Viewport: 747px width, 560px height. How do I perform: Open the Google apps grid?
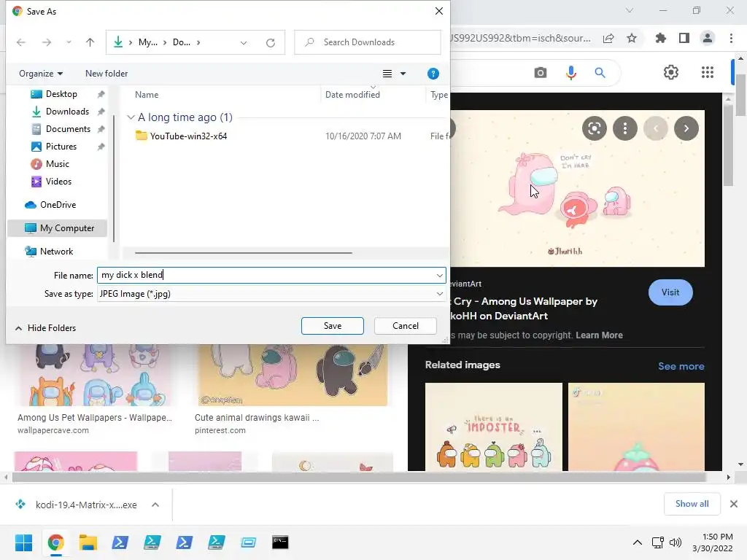pyautogui.click(x=708, y=72)
